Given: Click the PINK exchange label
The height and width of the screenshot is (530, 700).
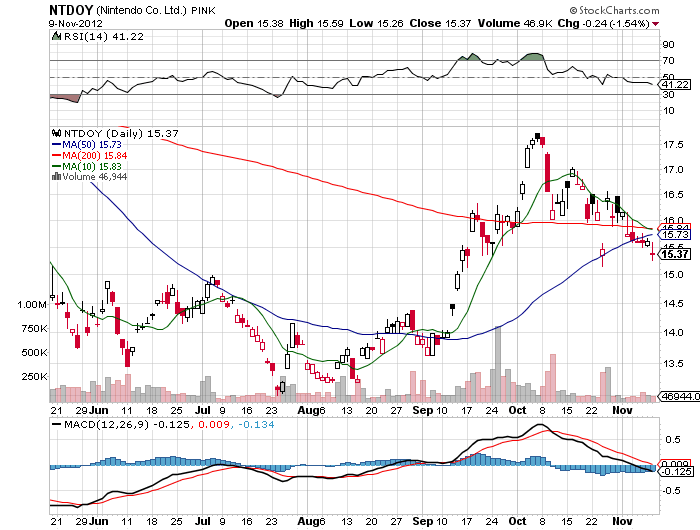Looking at the screenshot, I should [x=204, y=11].
